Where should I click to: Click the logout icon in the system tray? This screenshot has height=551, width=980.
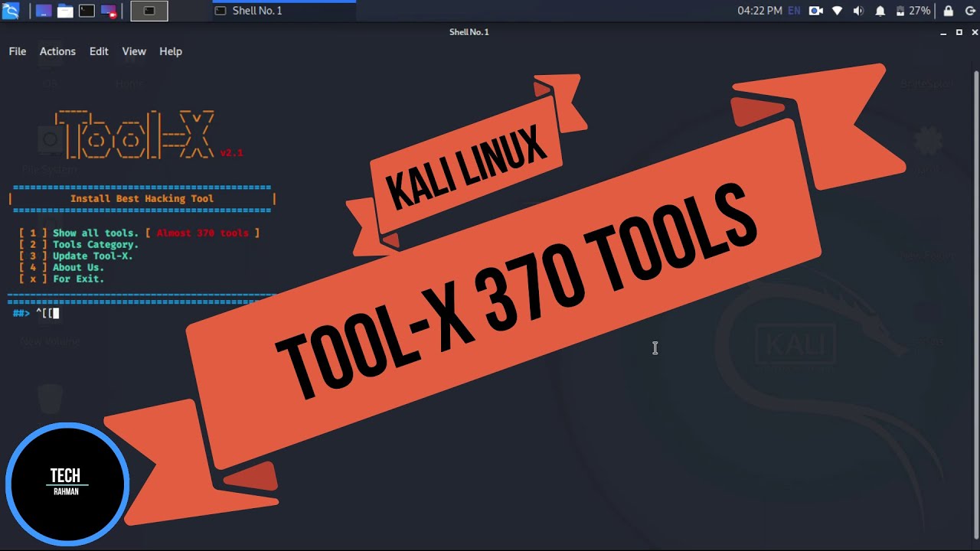970,11
